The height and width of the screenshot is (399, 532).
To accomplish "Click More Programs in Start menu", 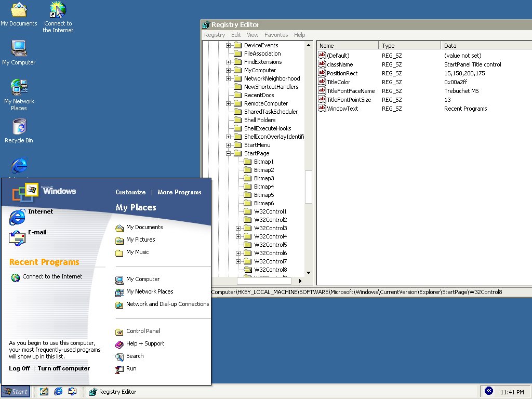I will pos(179,192).
